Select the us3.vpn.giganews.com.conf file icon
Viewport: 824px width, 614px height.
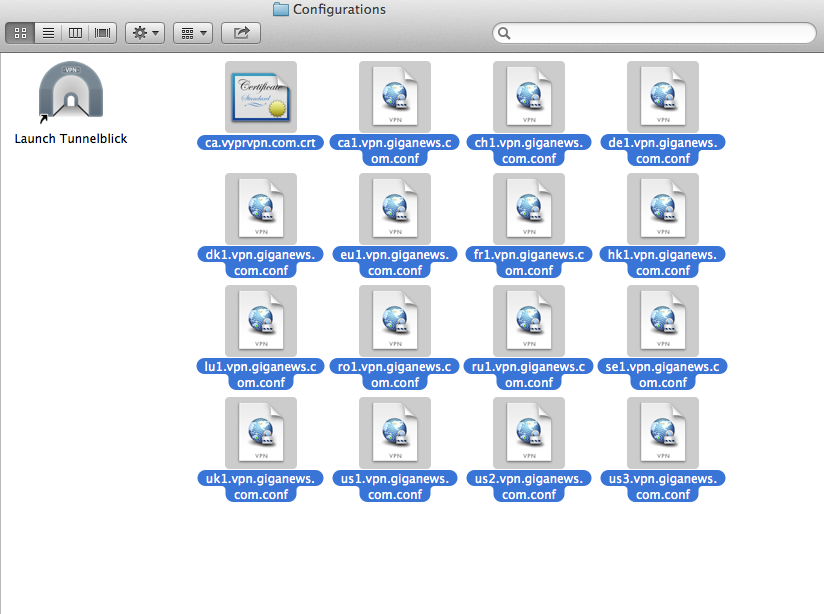(x=663, y=433)
